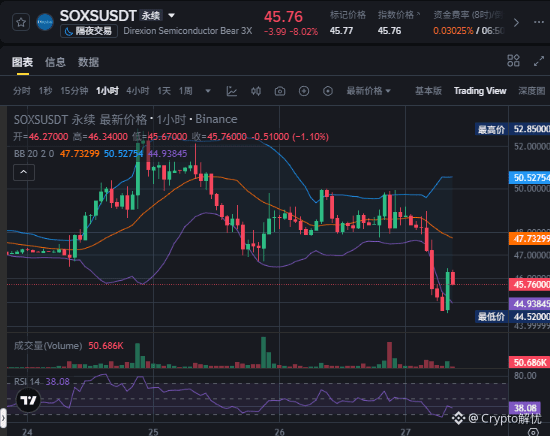
Task: Click the TradingView logo button
Action: pyautogui.click(x=28, y=400)
